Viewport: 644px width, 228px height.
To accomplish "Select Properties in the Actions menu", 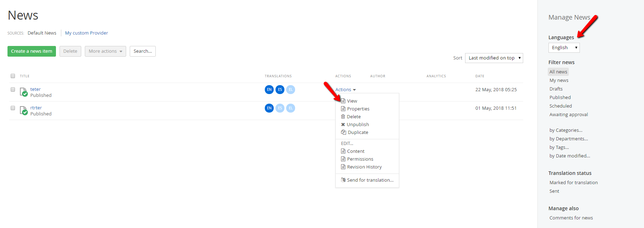I will (358, 109).
